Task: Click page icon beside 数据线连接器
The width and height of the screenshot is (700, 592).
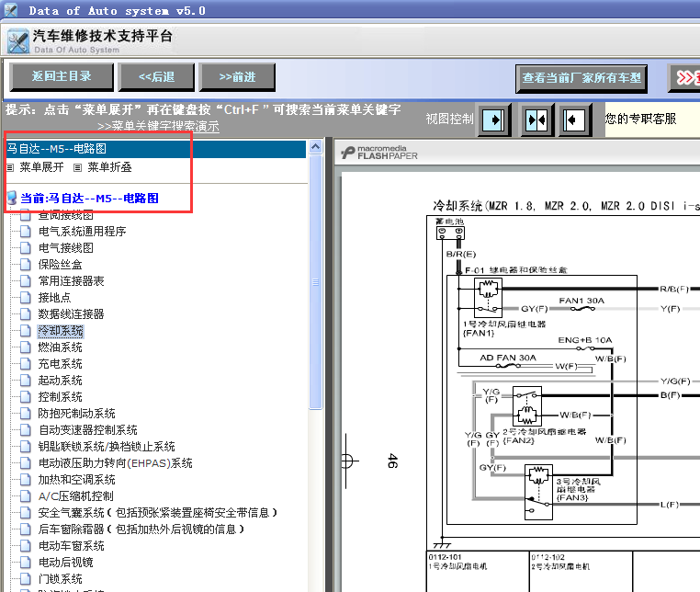Action: (26, 314)
